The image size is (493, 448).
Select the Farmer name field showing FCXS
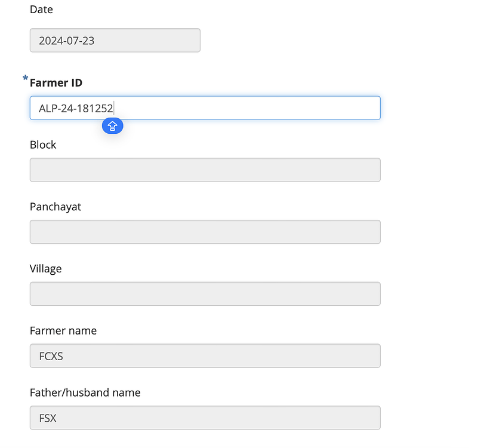click(x=205, y=356)
